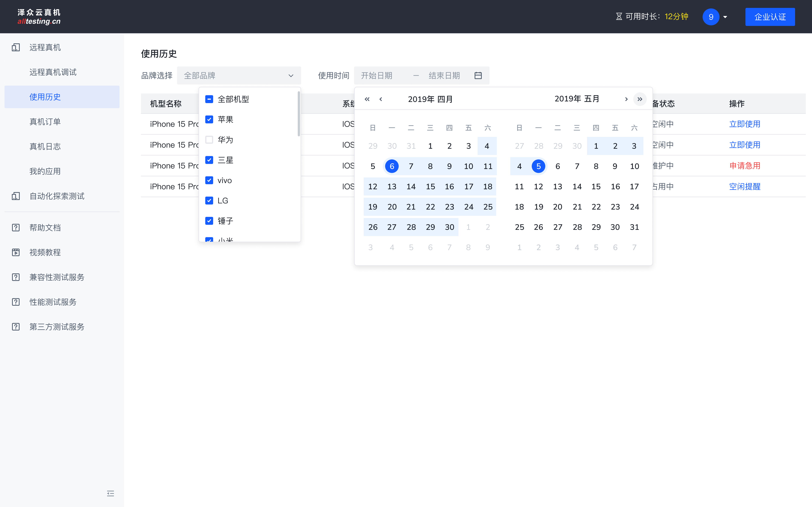This screenshot has width=812, height=507.
Task: Toggle the 全部机型 select-all checkbox
Action: click(209, 99)
